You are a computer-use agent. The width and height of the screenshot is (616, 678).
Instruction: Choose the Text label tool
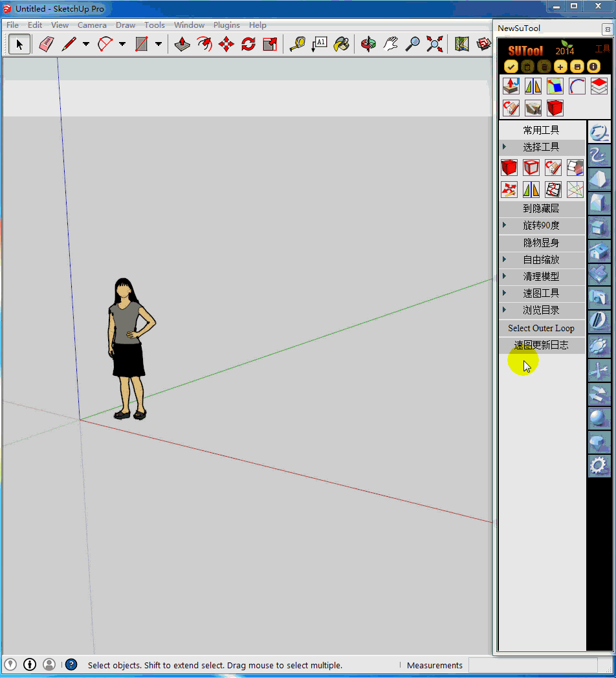319,44
